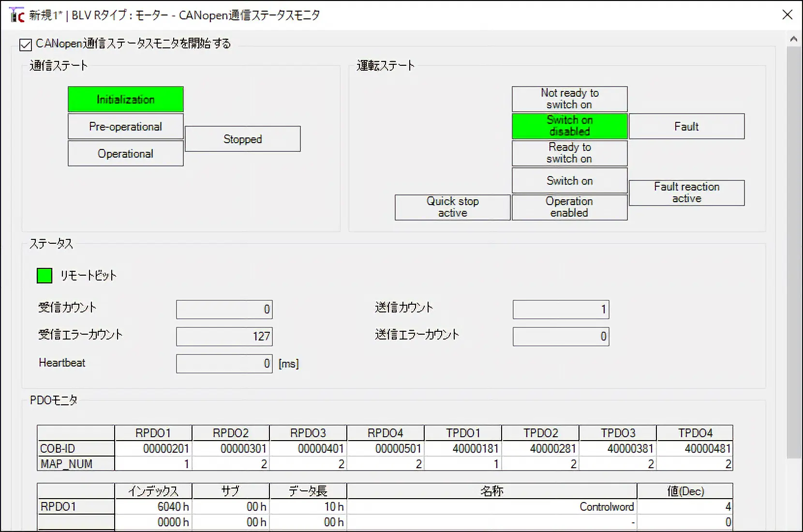Click the RPDO1 COB-ID cell 00000201
The image size is (803, 532).
click(153, 449)
